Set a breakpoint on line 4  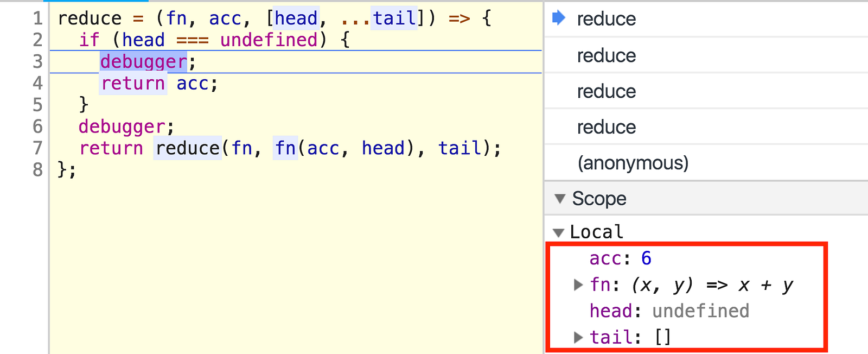tap(37, 83)
